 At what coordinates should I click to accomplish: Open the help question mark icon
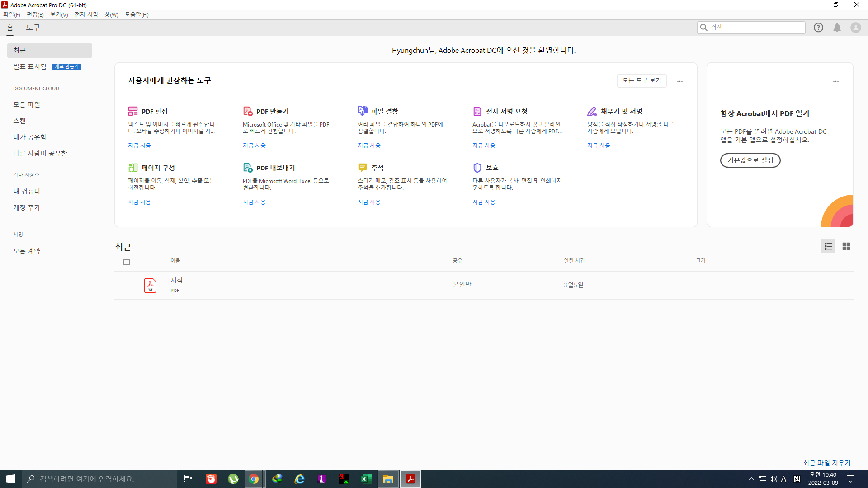(x=818, y=28)
